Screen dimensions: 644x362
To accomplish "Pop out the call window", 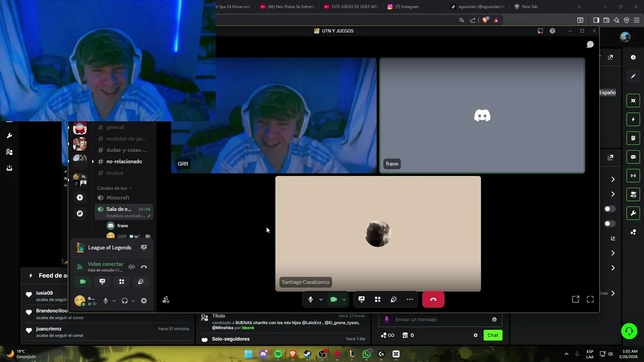I will (x=576, y=299).
